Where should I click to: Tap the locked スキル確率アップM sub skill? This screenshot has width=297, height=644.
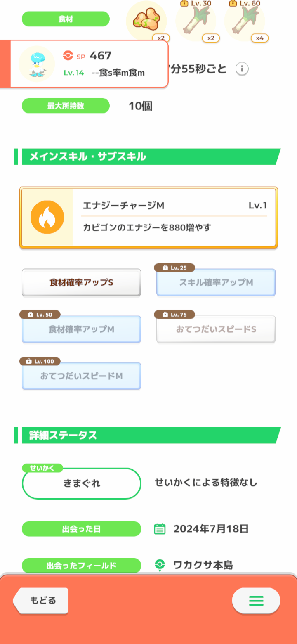point(216,282)
